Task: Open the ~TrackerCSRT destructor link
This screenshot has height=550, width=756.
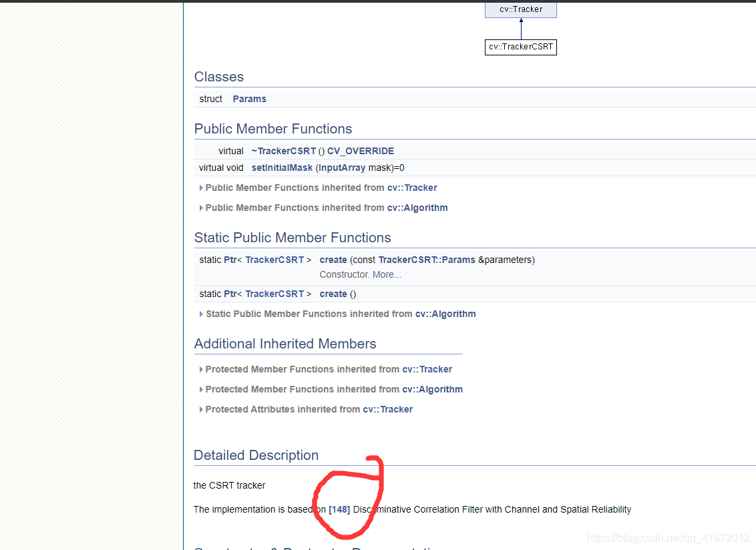Action: (x=283, y=151)
